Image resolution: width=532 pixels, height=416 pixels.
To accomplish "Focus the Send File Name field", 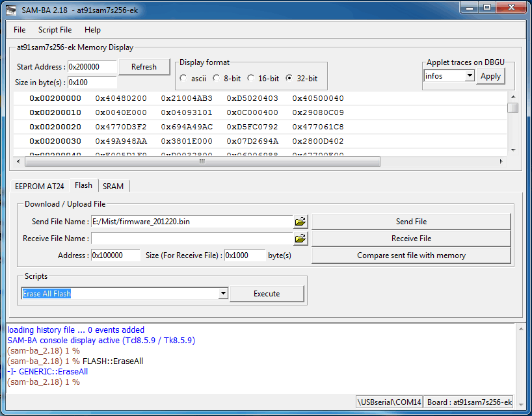I will (192, 222).
